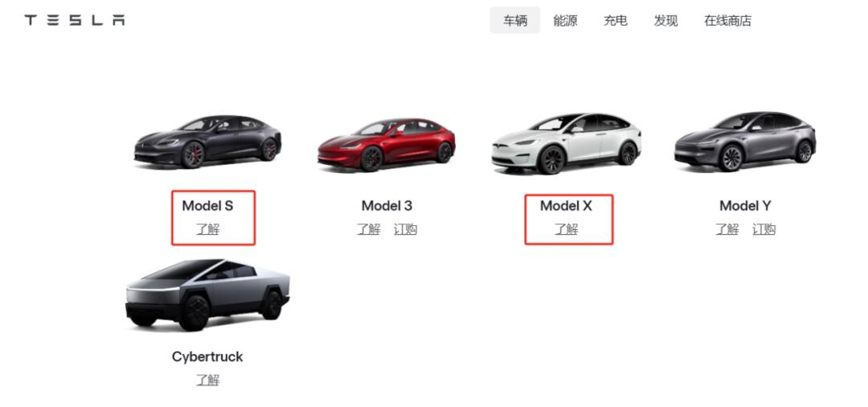Open the 充电 menu

point(615,21)
